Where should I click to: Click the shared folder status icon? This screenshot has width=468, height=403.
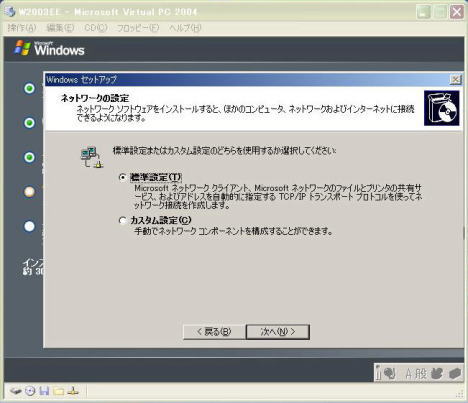click(x=58, y=391)
